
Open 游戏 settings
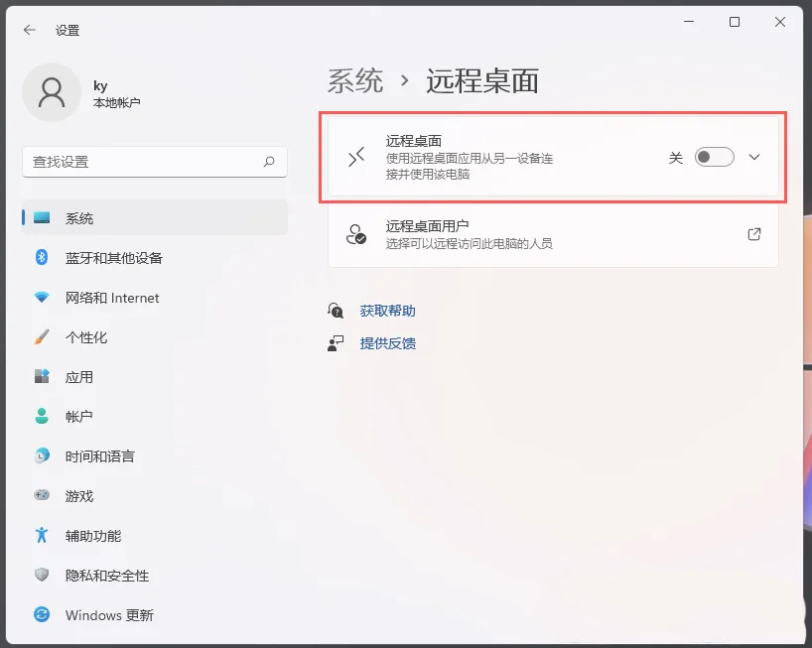coord(155,496)
